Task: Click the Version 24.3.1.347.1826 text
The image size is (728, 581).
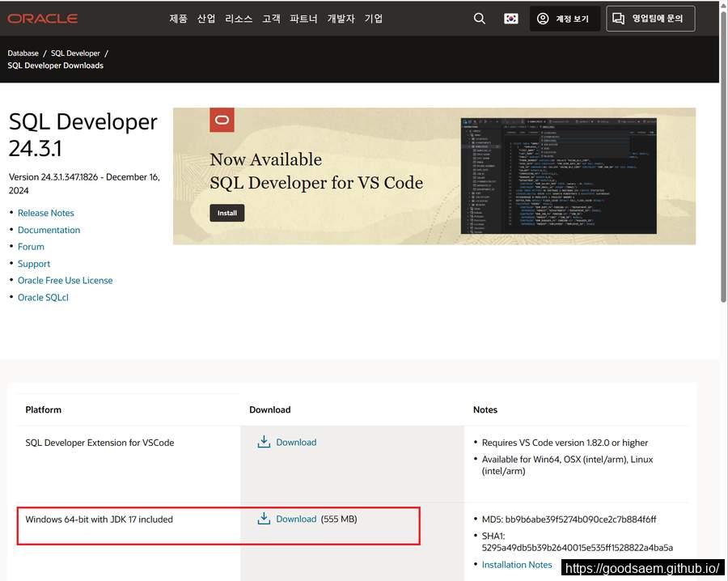Action: coord(84,184)
